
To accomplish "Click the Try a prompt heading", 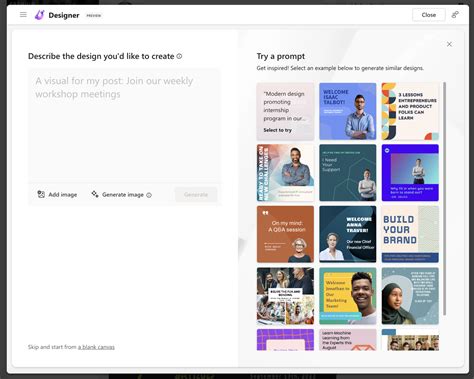I will [281, 56].
